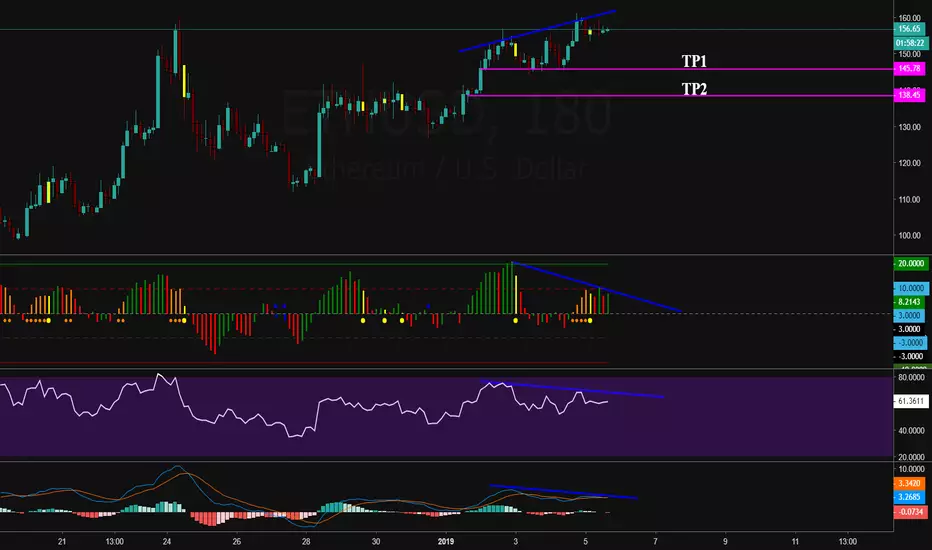Click the green 20.0000 indicator level label
The width and height of the screenshot is (932, 550).
click(911, 263)
